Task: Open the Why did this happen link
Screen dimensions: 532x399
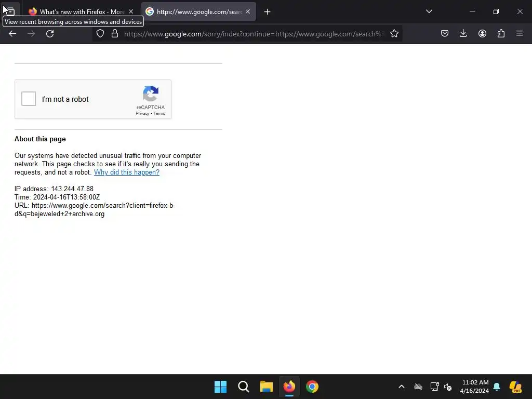Action: 127,172
